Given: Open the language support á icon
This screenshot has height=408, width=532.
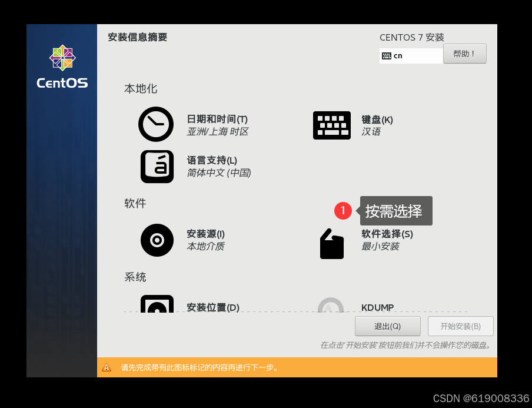Looking at the screenshot, I should [x=157, y=167].
